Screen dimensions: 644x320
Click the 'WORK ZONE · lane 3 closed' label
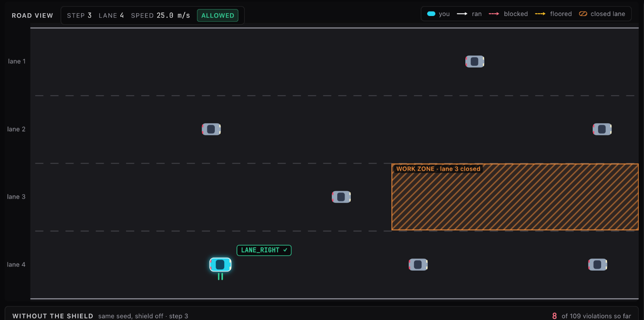click(438, 169)
